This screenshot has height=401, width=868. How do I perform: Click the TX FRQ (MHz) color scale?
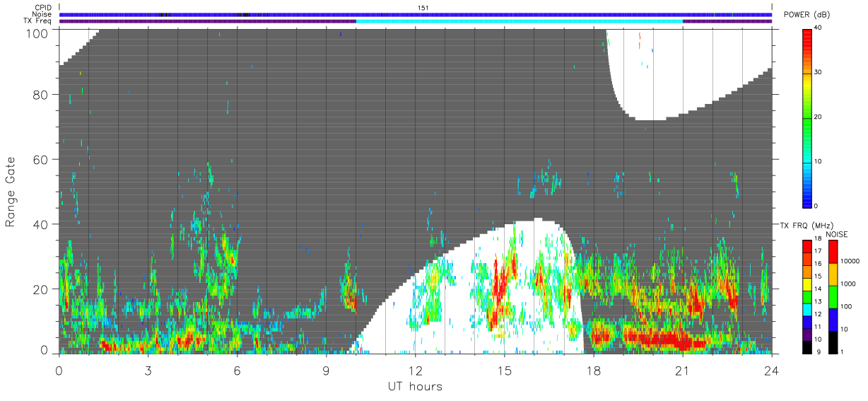pyautogui.click(x=807, y=296)
